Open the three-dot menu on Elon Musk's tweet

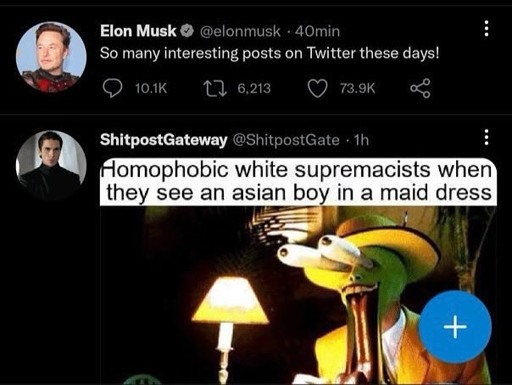click(486, 29)
